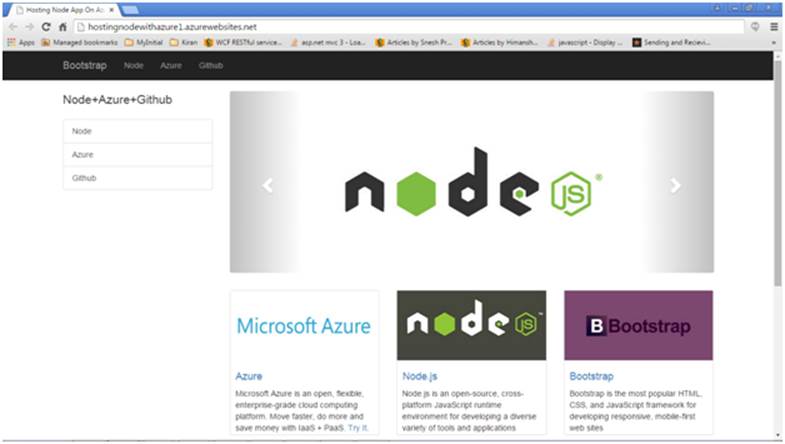This screenshot has width=785, height=444.
Task: Click the large Node.js carousel image
Action: [x=473, y=182]
